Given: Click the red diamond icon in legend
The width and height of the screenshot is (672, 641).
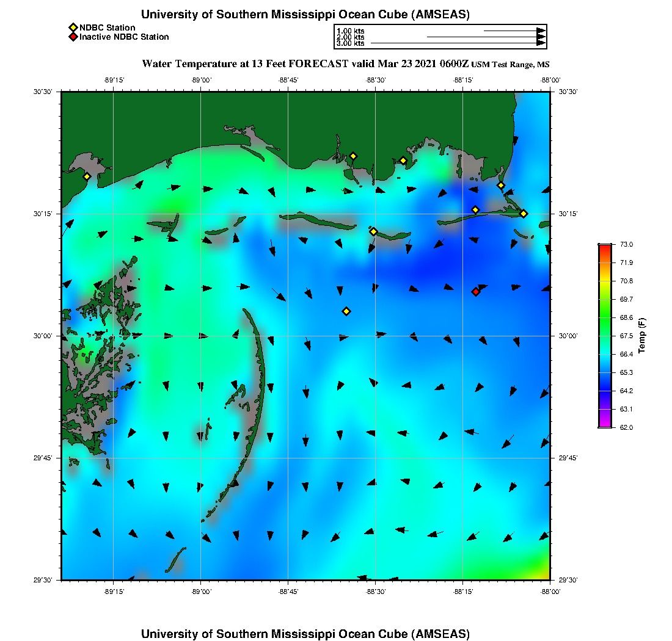Looking at the screenshot, I should [73, 37].
